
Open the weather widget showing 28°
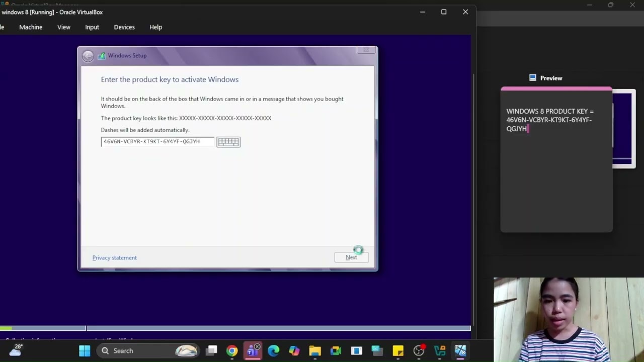pyautogui.click(x=16, y=350)
